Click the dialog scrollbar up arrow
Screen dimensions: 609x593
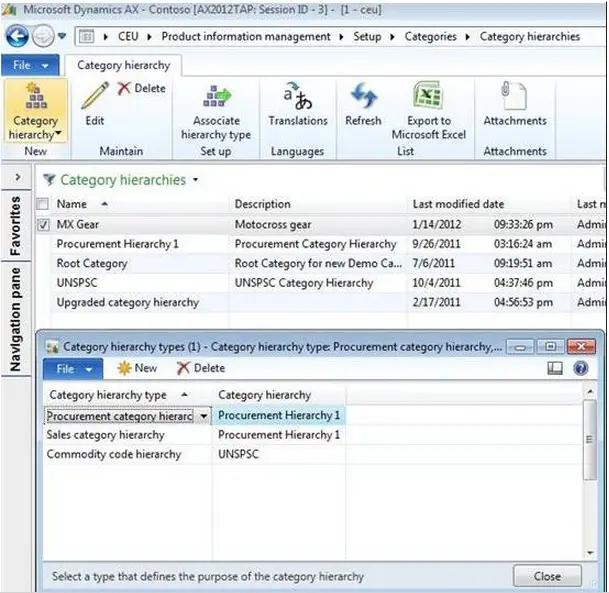[590, 392]
